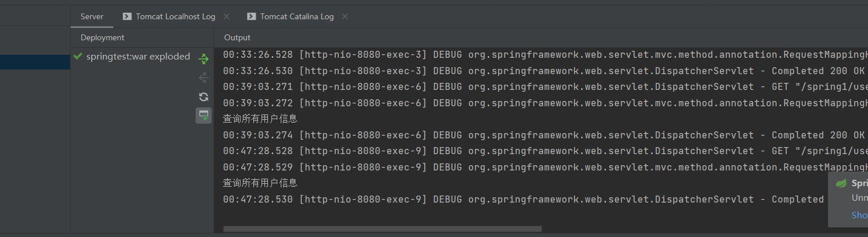
Task: Click the greyed-out Undeploy arrows icon
Action: 203,78
